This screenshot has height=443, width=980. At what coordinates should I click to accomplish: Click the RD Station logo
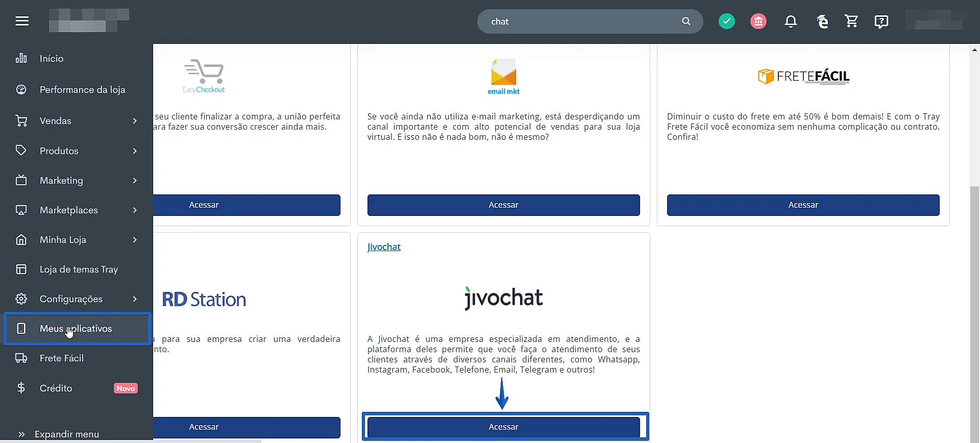204,300
